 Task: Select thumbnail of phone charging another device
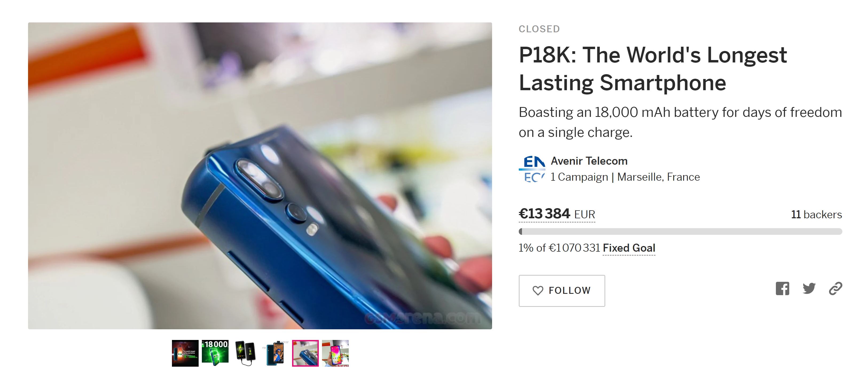245,353
